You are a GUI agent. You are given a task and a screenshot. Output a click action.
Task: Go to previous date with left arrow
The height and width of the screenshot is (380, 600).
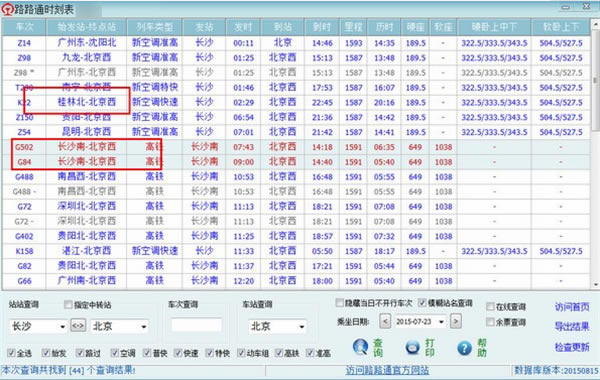click(385, 321)
